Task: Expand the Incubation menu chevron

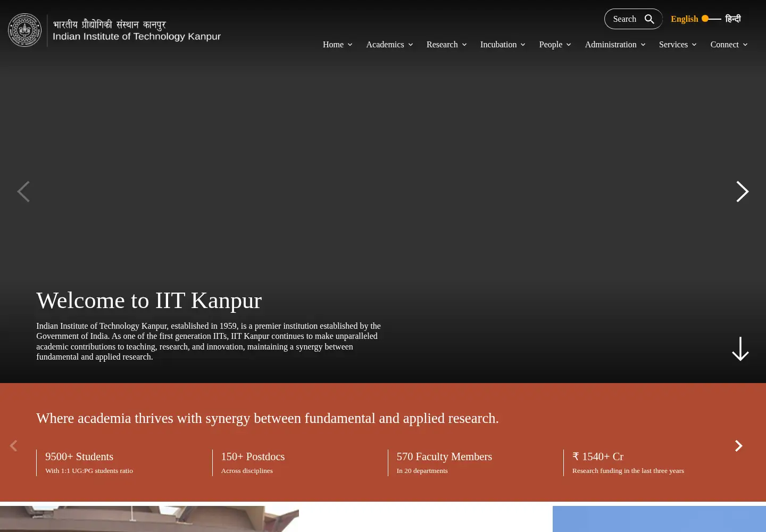Action: (523, 45)
